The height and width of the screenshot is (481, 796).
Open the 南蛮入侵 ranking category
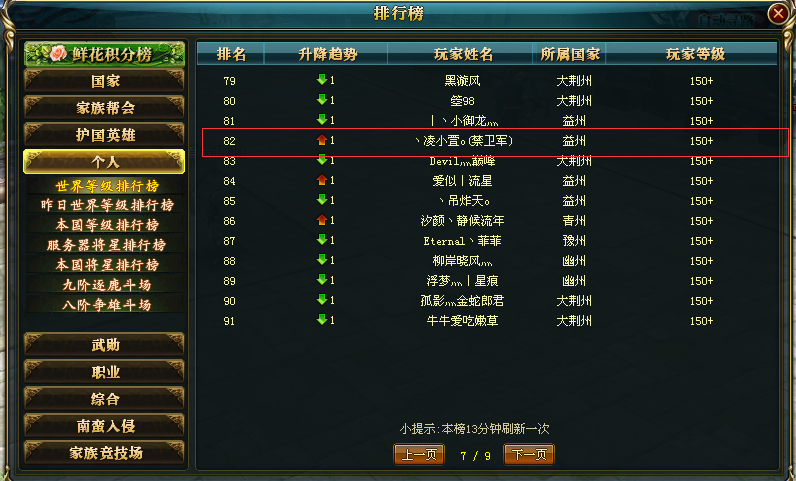[105, 426]
